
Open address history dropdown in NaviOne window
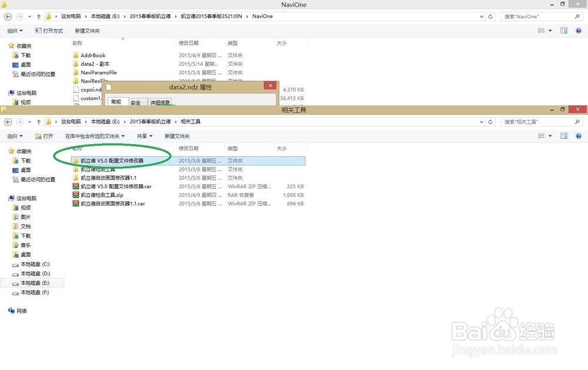pyautogui.click(x=482, y=16)
